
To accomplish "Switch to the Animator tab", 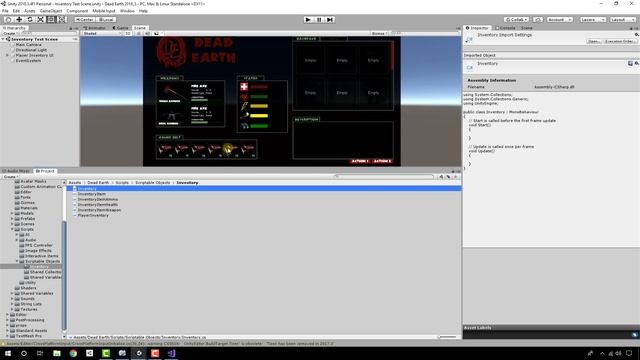I will point(95,28).
